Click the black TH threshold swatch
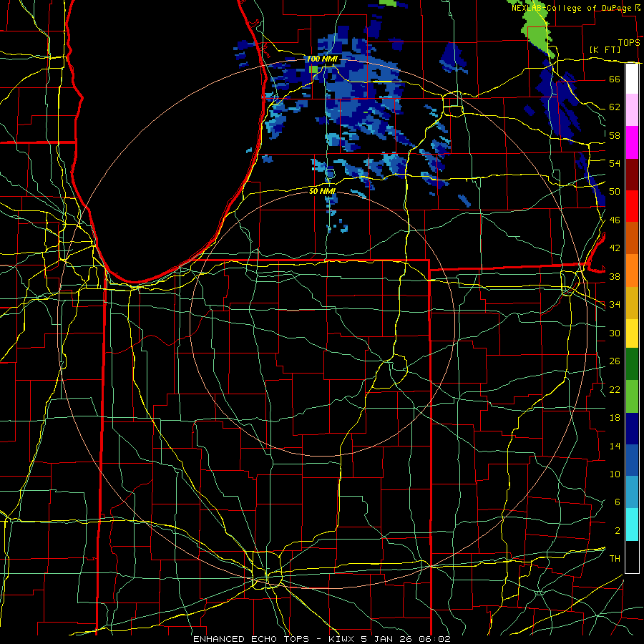 click(x=632, y=557)
